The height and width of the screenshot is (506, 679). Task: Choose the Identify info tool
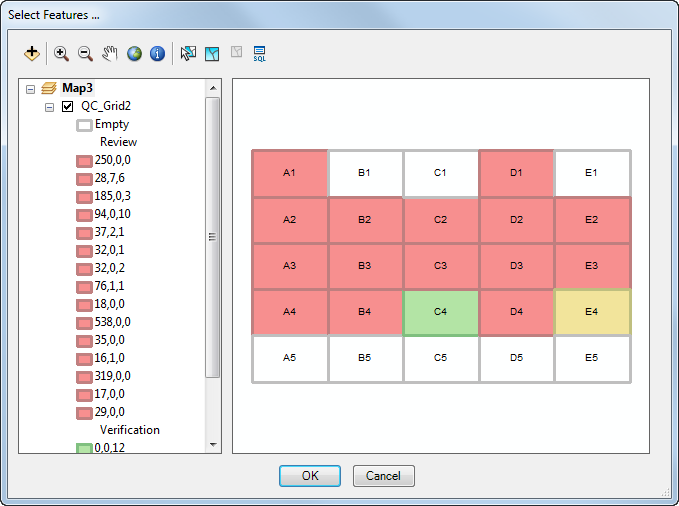(x=157, y=53)
